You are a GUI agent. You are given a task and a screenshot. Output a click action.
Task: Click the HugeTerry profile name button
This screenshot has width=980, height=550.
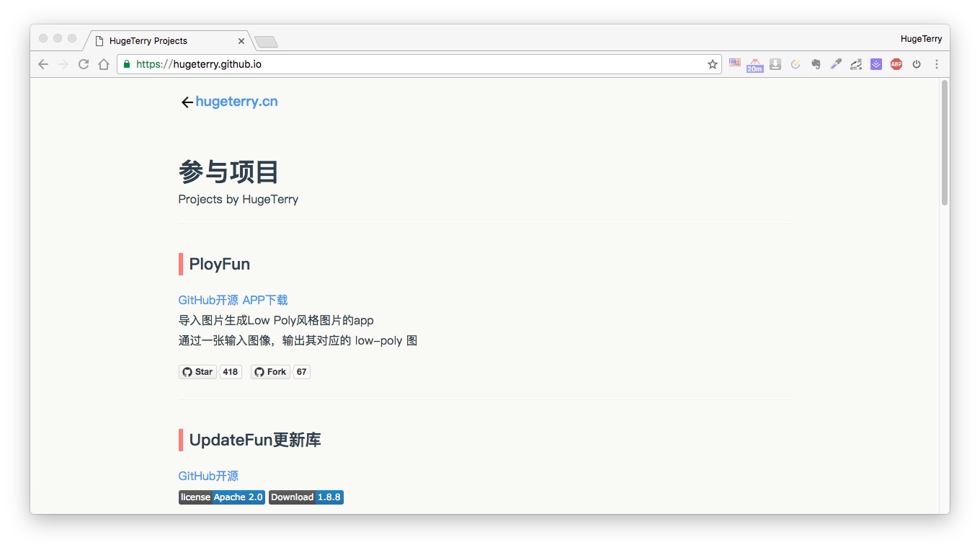click(x=921, y=39)
